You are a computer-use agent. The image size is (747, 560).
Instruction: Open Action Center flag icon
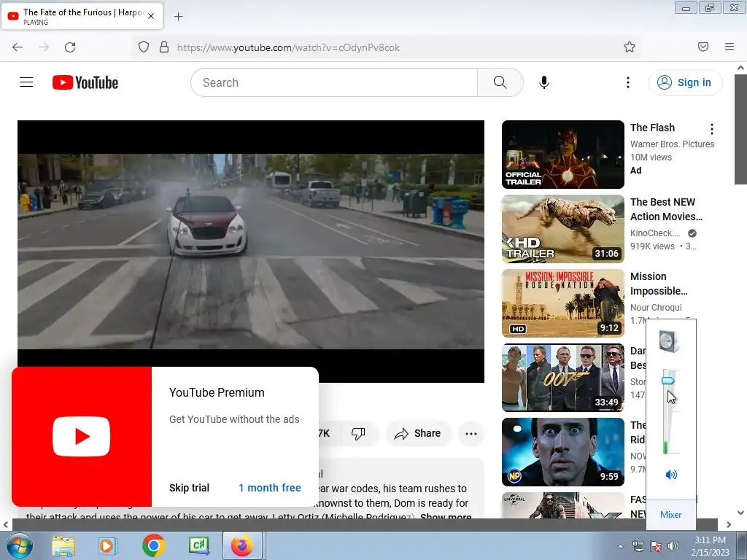tap(656, 546)
